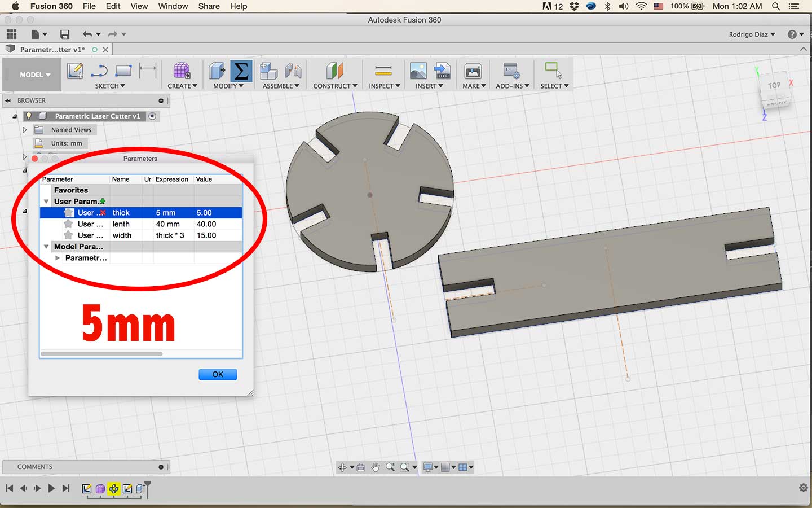
Task: Open the Rodrigo Diaz account dropdown
Action: pyautogui.click(x=752, y=34)
